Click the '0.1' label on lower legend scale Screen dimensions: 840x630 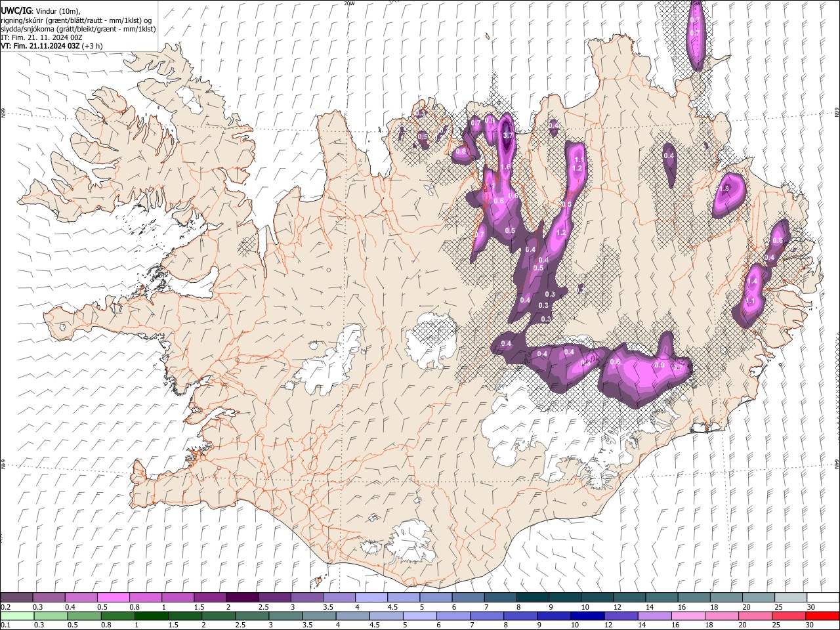[x=6, y=625]
